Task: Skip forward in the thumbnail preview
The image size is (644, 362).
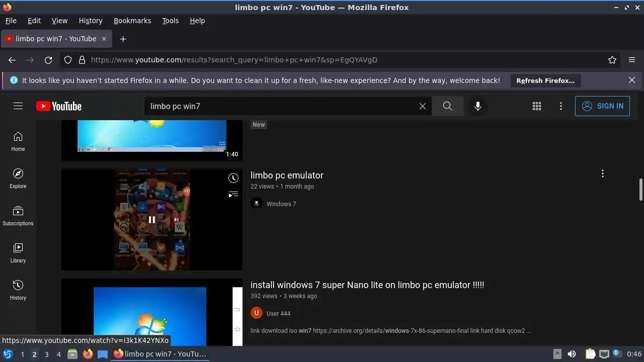Action: point(176,220)
